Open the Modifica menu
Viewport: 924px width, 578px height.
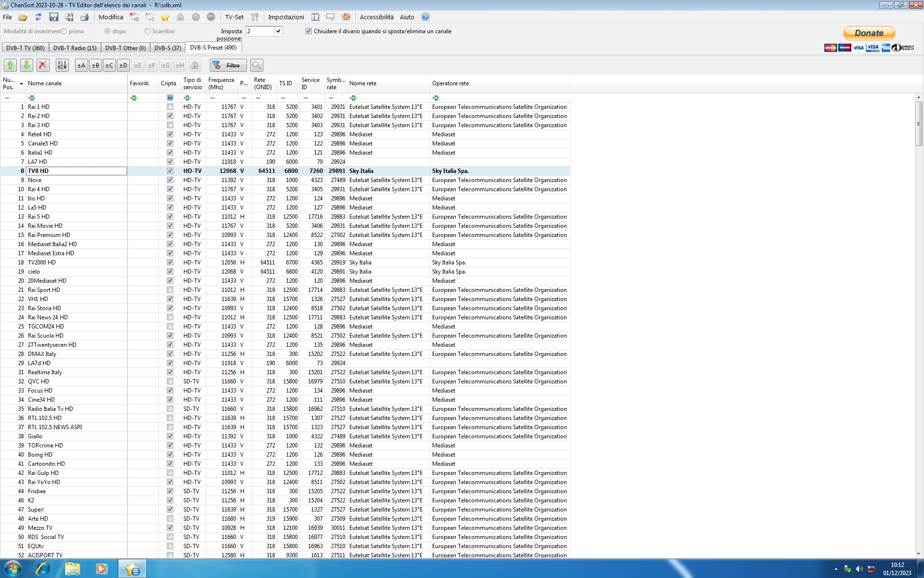coord(111,17)
